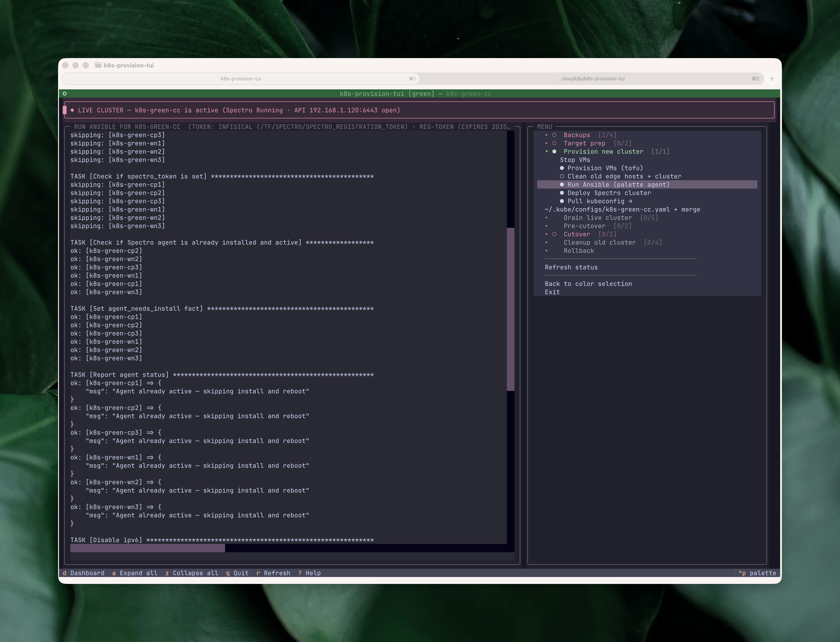The height and width of the screenshot is (642, 840).
Task: Switch to the .../wxs/k8s/k8s-provision-tui tab
Action: click(591, 79)
